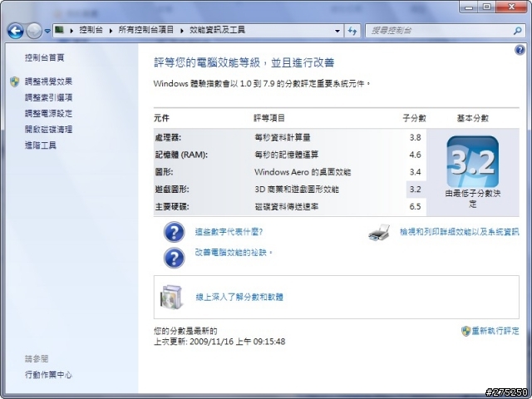
Task: Select 控制台 in the breadcrumb path
Action: [x=91, y=30]
